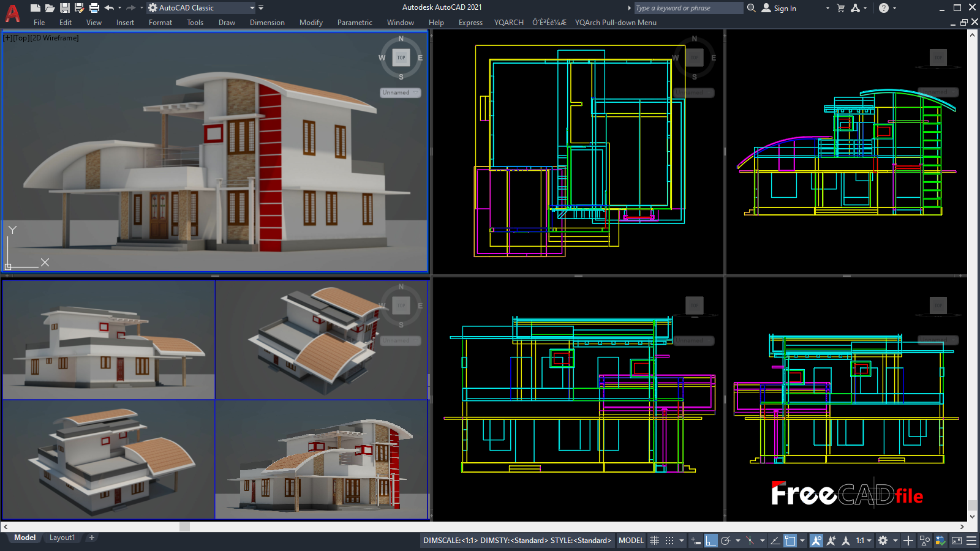Screen dimensions: 980x551
Task: Toggle the drawing grid display
Action: tap(654, 541)
